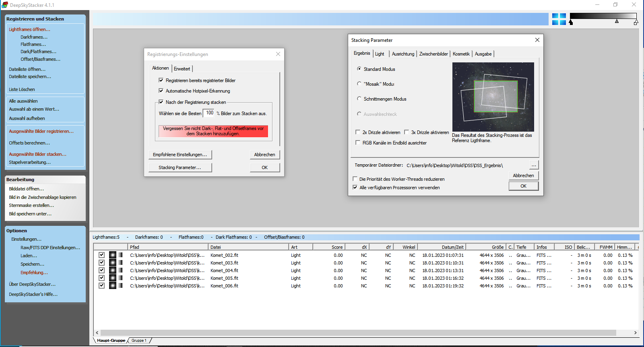The width and height of the screenshot is (644, 347).
Task: Select the Haupt-Gruppe tab
Action: click(111, 341)
